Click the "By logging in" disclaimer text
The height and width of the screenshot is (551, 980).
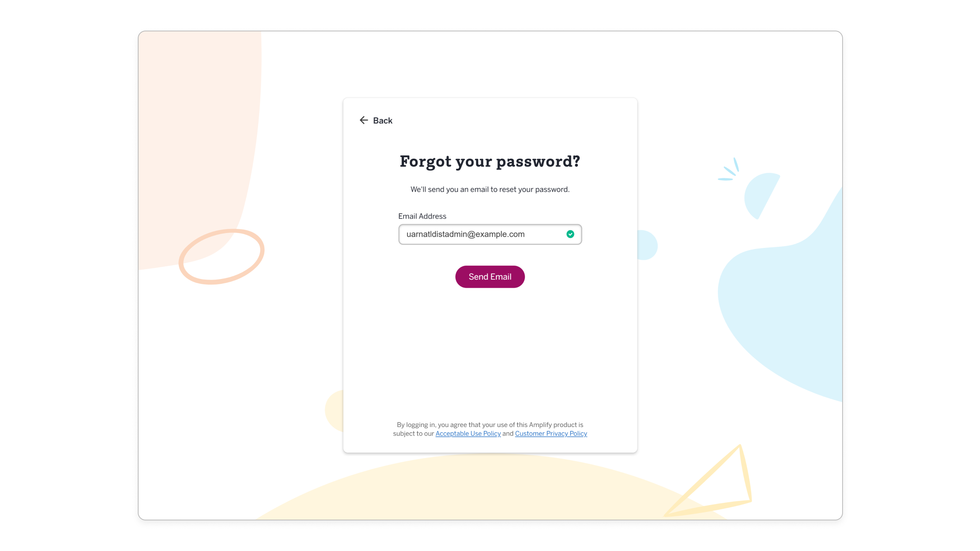click(490, 425)
